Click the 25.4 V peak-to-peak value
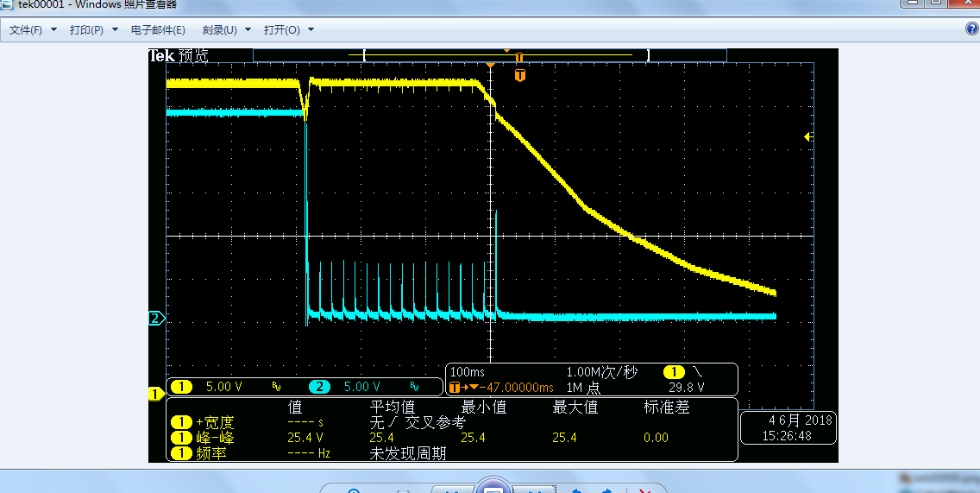980x493 pixels. (305, 438)
